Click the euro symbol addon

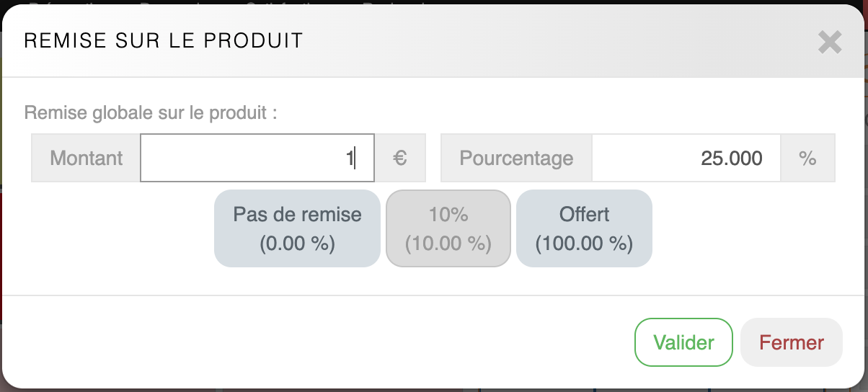(400, 158)
